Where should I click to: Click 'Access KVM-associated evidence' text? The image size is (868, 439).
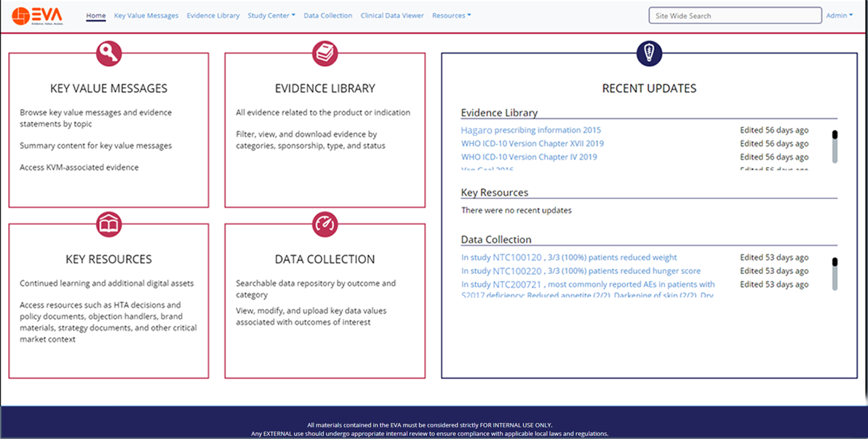[79, 167]
